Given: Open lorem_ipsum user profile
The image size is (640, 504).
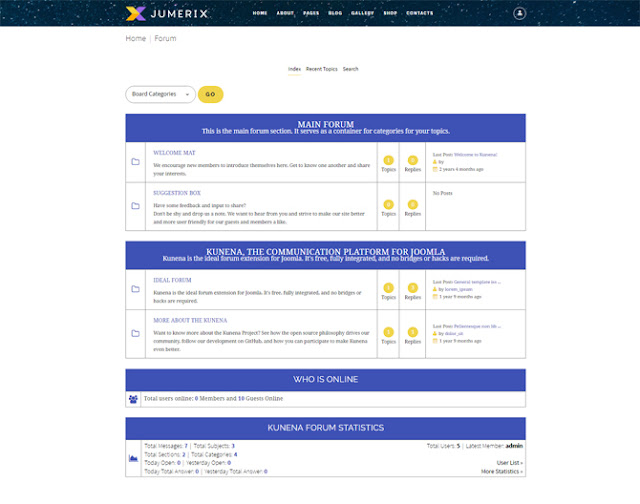Looking at the screenshot, I should click(458, 289).
